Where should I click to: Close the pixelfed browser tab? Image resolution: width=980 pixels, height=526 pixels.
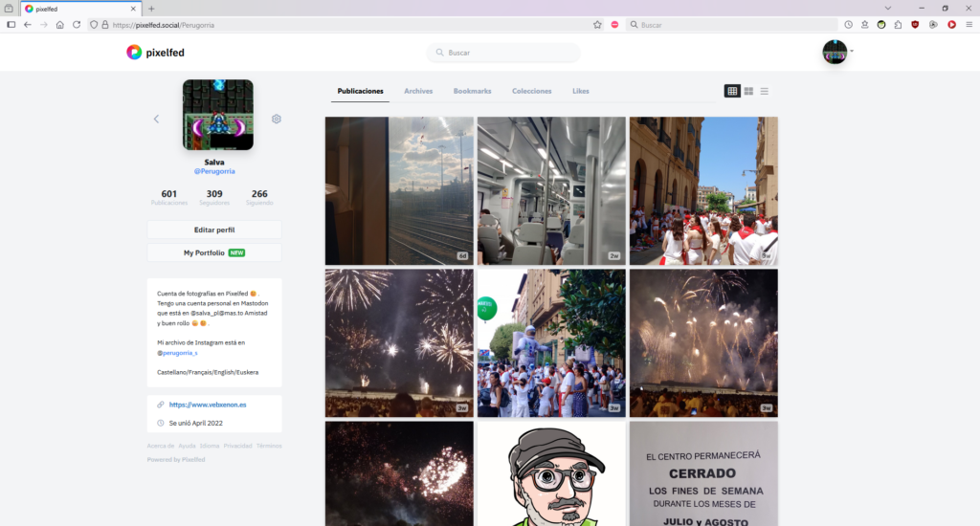pyautogui.click(x=133, y=9)
